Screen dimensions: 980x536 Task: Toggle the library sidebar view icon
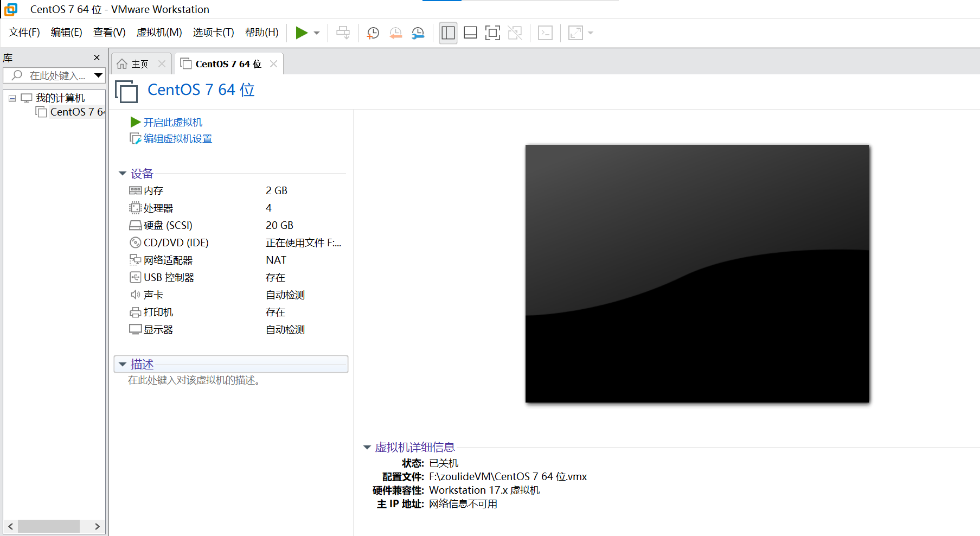448,33
